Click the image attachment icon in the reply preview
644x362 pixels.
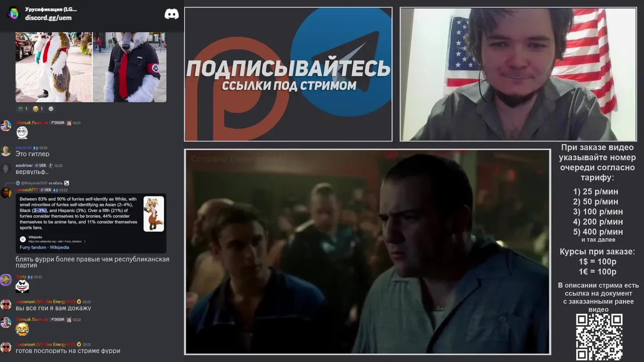pos(66,183)
